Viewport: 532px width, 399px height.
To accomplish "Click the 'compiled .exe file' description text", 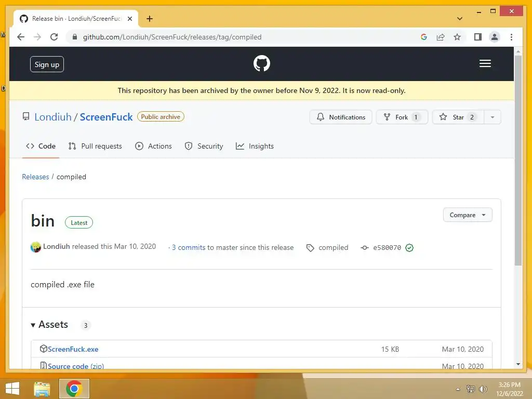I will click(x=62, y=284).
